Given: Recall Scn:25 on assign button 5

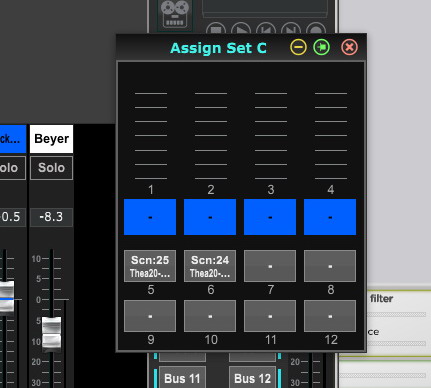Looking at the screenshot, I should pyautogui.click(x=150, y=266).
